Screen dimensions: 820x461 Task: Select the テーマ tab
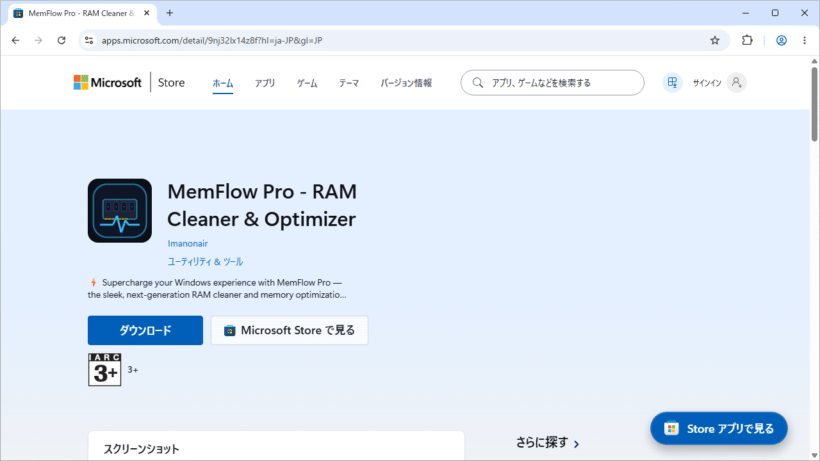click(x=349, y=83)
